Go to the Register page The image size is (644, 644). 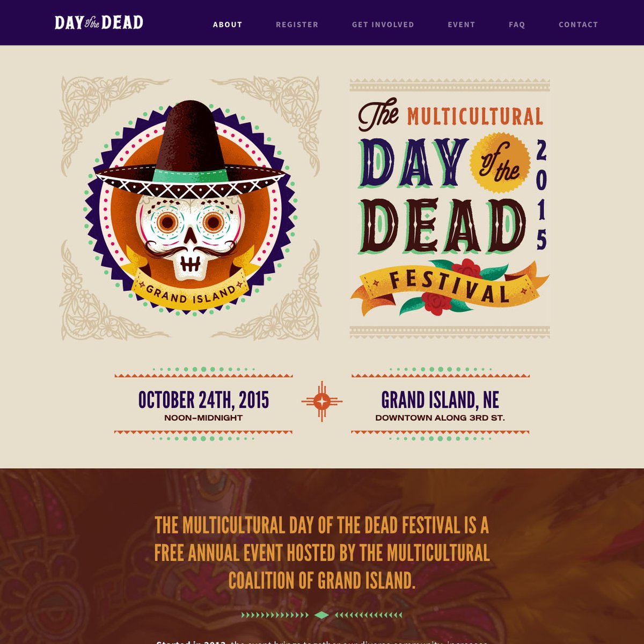pos(297,25)
